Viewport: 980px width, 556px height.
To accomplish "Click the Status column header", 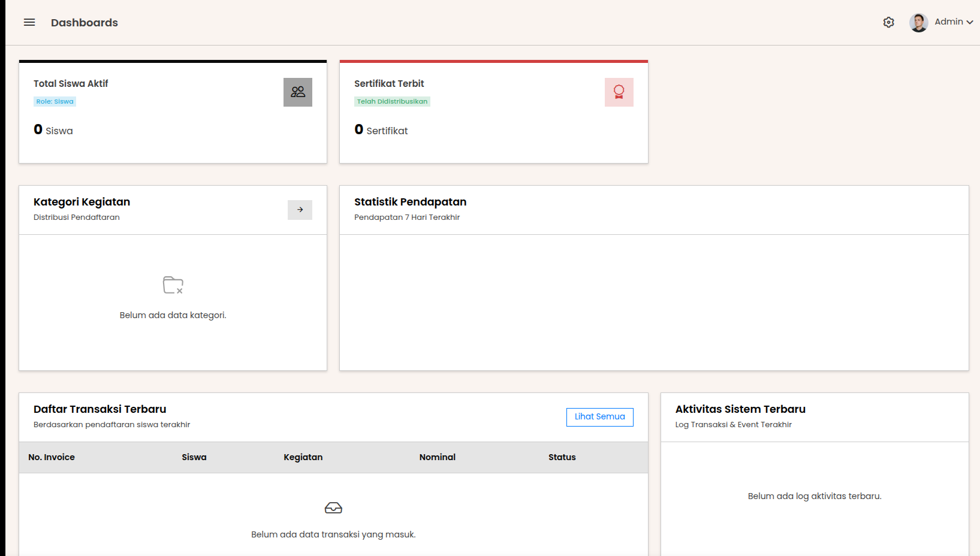I will tap(562, 457).
